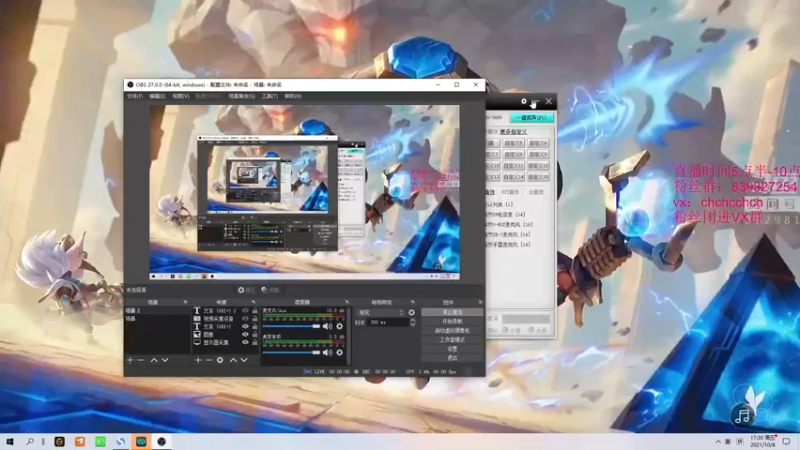This screenshot has height=450, width=800.
Task: Remove selected source with minus icon
Action: (x=209, y=360)
